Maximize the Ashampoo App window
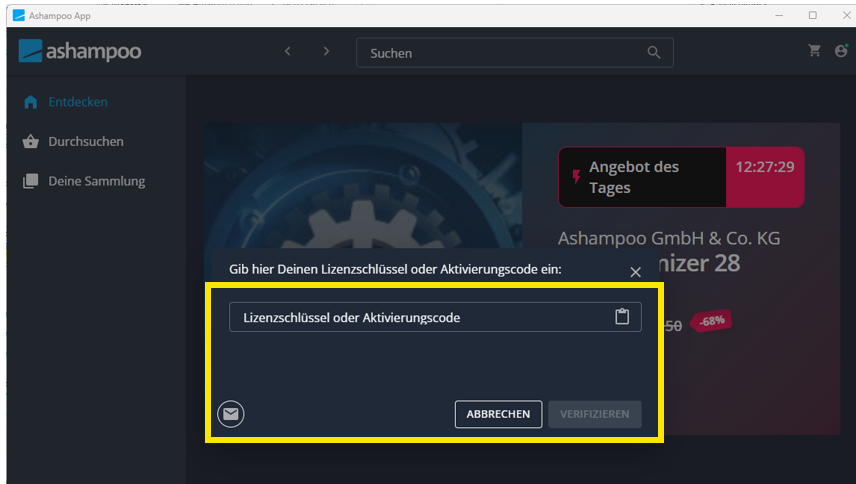This screenshot has width=856, height=484. click(x=813, y=15)
